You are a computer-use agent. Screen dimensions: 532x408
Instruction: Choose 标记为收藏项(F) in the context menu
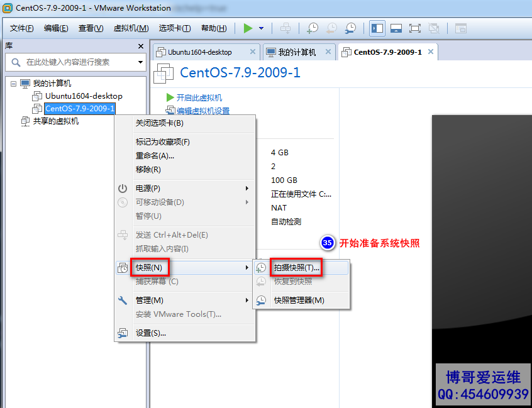185,142
